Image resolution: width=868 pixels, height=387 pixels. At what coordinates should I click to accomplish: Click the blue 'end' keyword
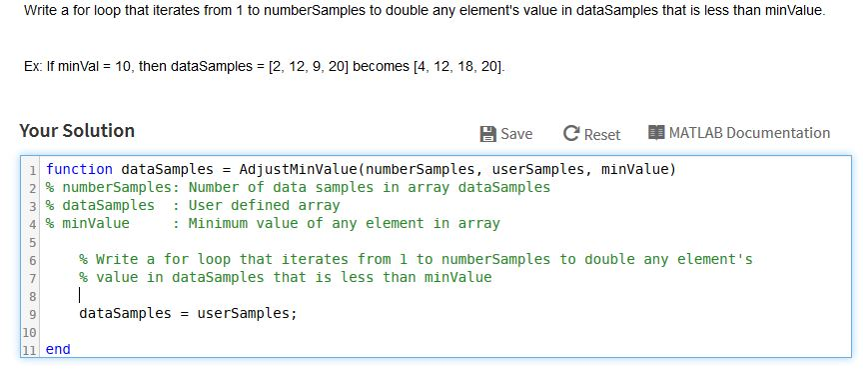coord(58,349)
